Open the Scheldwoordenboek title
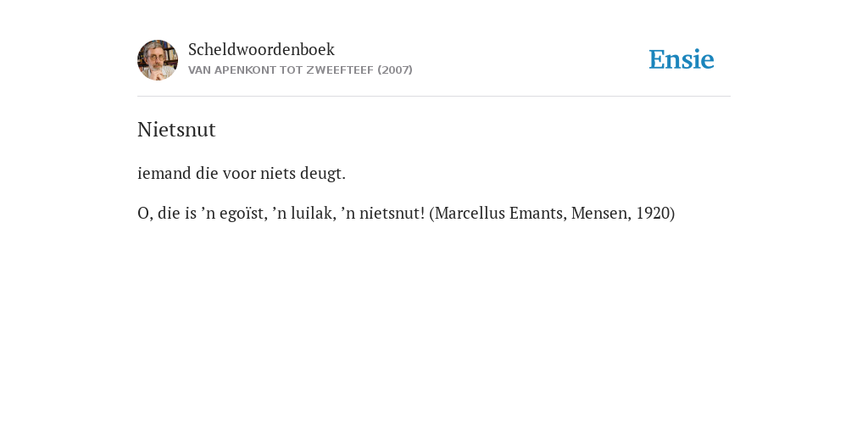The image size is (868, 434). point(261,49)
